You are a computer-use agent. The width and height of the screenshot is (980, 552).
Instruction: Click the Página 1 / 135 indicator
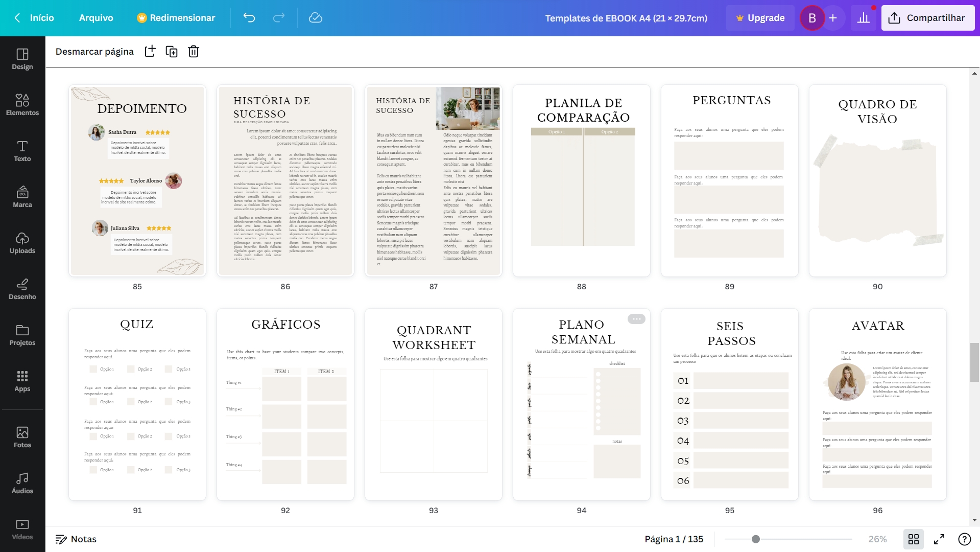[x=674, y=539]
